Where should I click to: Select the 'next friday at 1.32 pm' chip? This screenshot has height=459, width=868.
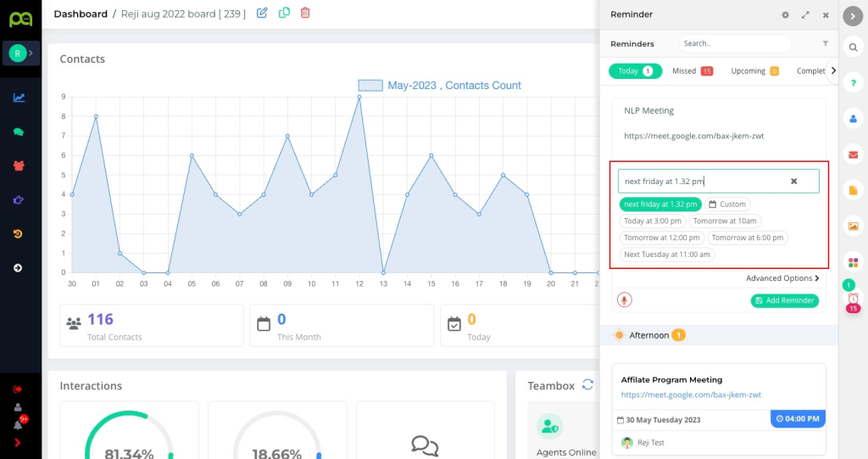660,204
